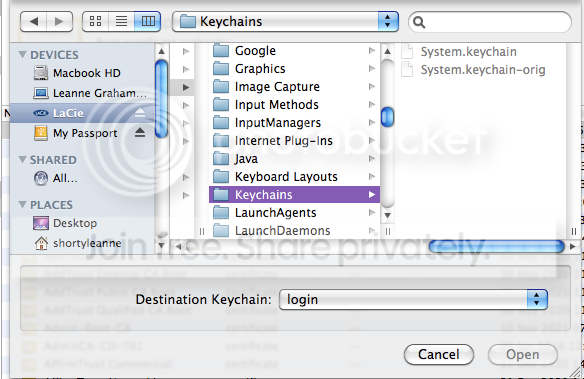Click the shared network globe icon
Screen dimensions: 584x379
[41, 178]
